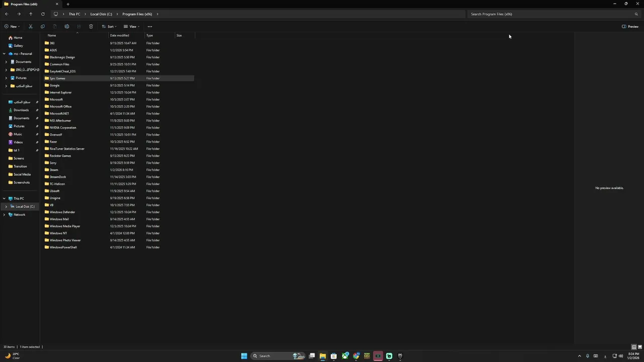Click the PC monitor icon in address bar
The height and width of the screenshot is (362, 644).
(x=56, y=14)
